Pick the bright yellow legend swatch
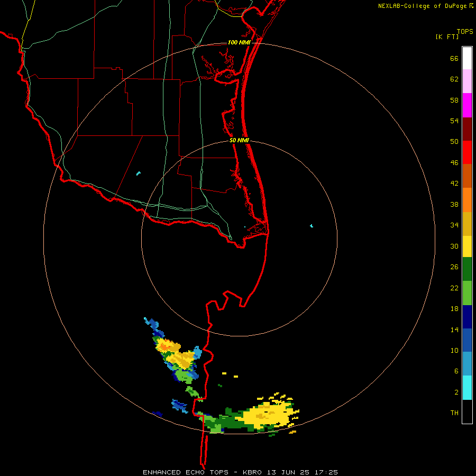This screenshot has width=476, height=476. [467, 246]
